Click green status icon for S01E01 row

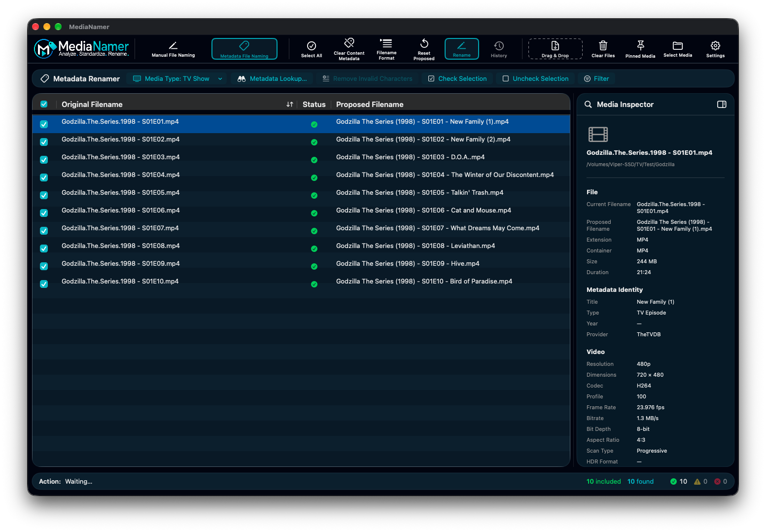click(314, 124)
